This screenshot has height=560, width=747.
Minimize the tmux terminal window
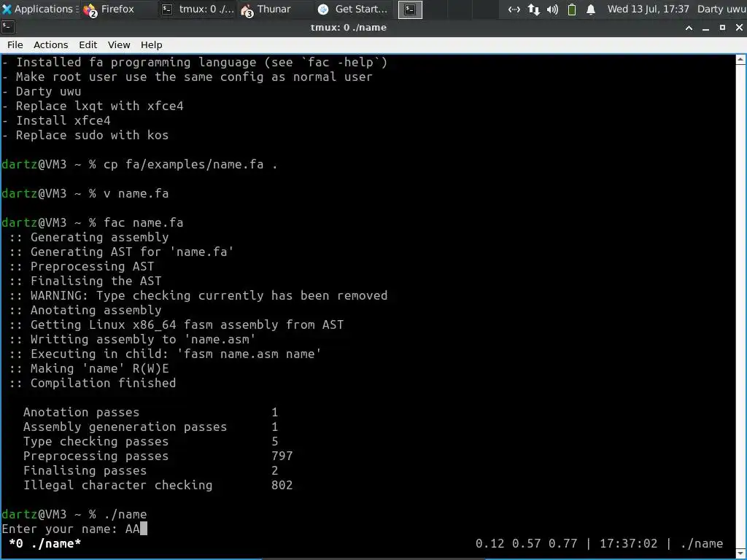(x=706, y=28)
